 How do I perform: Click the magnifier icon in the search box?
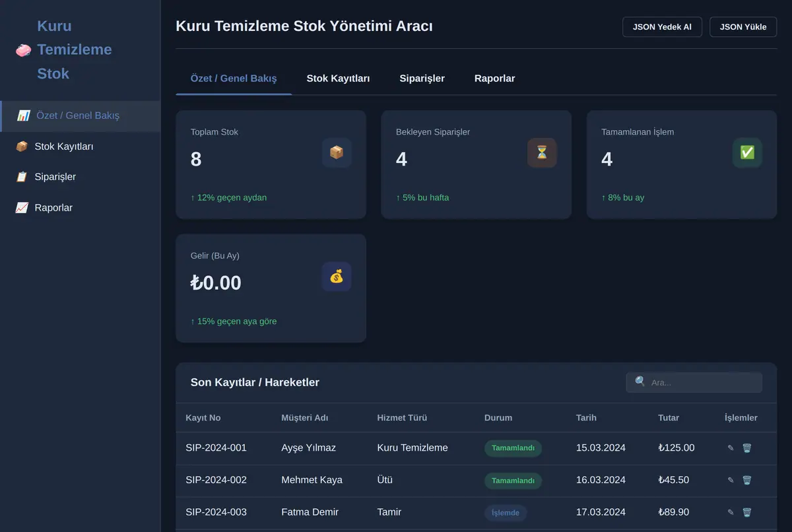640,382
